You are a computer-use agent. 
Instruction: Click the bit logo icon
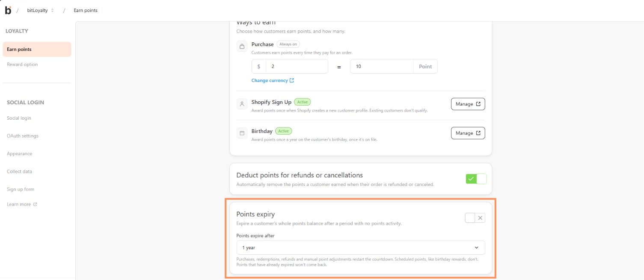click(x=8, y=10)
